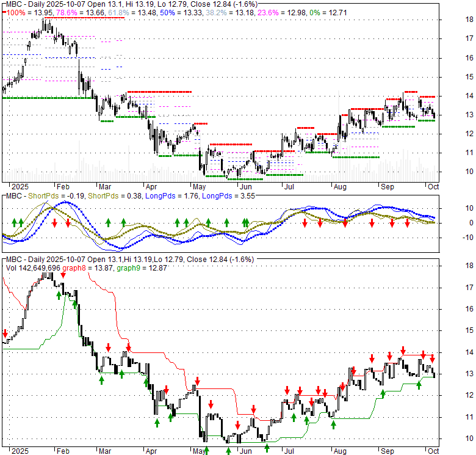
Task: Click the top chart's MBC Daily title line
Action: tap(132, 4)
